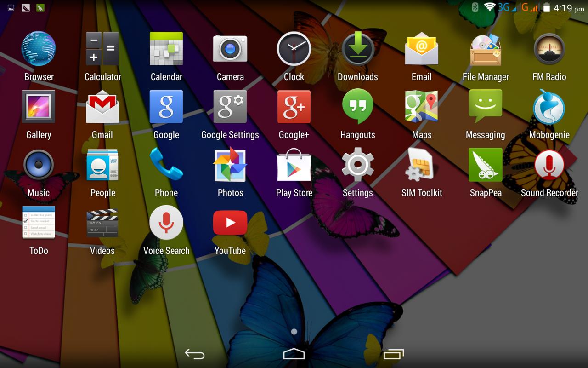Tap the Back navigation button
This screenshot has width=588, height=368.
coord(195,354)
